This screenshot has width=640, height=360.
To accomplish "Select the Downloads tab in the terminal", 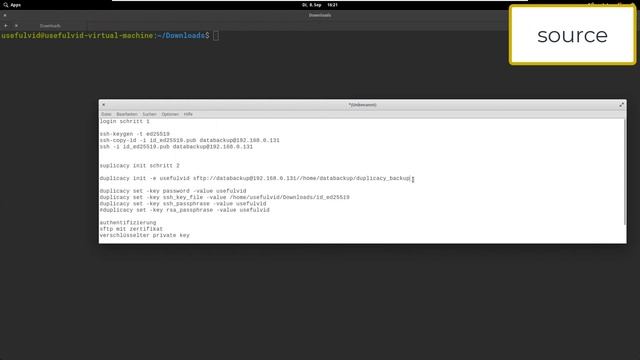I will point(50,26).
